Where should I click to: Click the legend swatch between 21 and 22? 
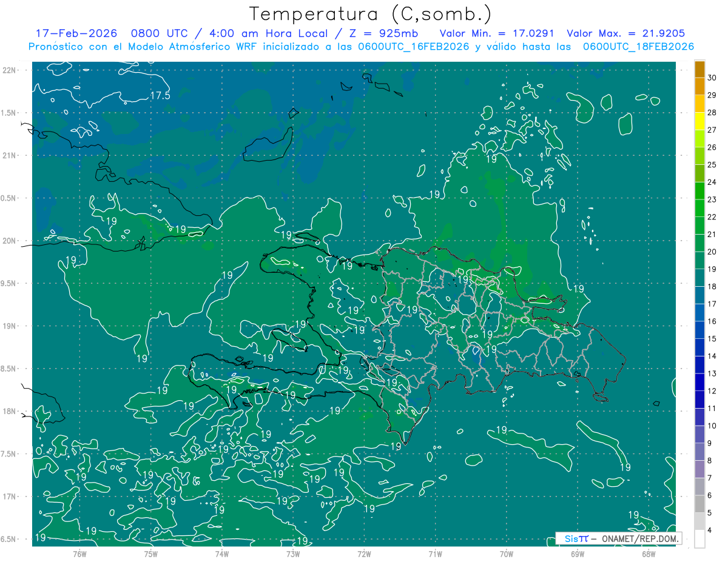[x=699, y=226]
